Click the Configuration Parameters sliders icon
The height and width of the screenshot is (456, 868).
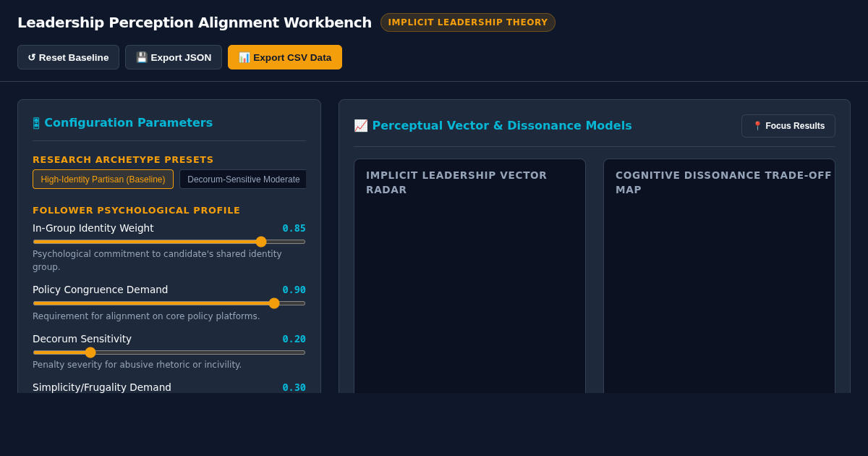coord(36,123)
